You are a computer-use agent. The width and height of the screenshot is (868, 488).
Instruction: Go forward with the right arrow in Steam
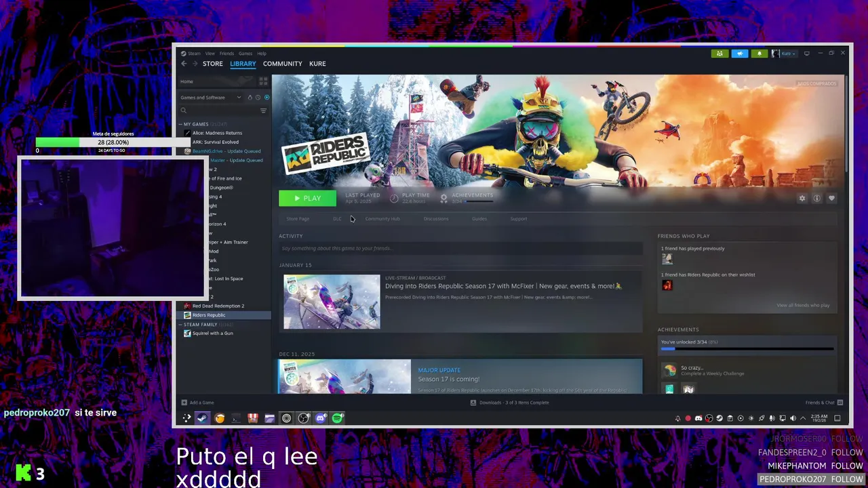point(195,64)
